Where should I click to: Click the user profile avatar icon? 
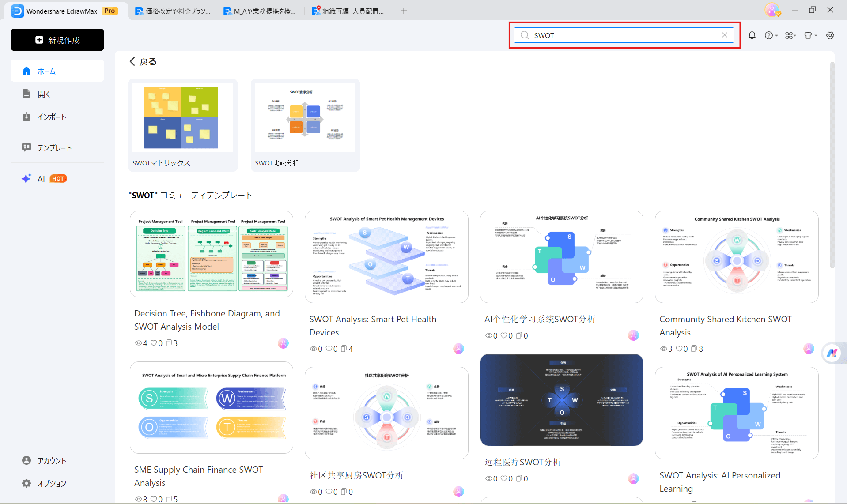772,10
